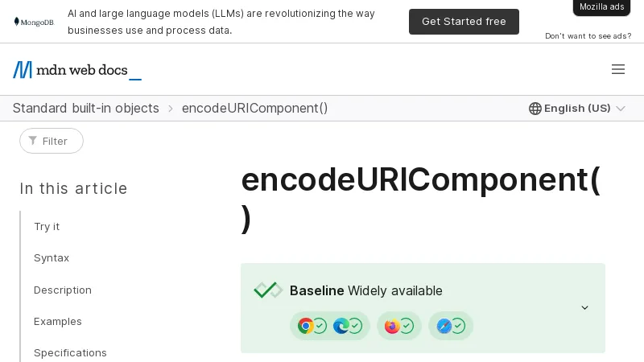Jump to the Syntax section
This screenshot has height=362, width=644.
(52, 258)
